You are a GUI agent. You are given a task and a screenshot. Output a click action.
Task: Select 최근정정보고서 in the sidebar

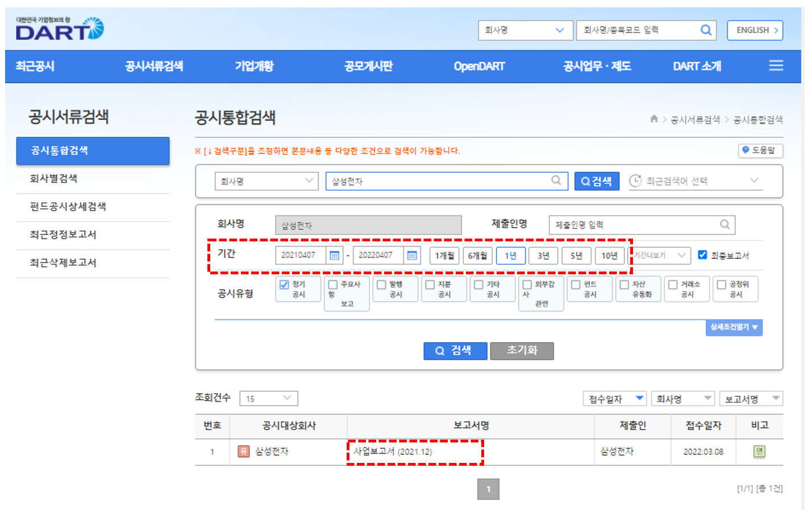93,235
